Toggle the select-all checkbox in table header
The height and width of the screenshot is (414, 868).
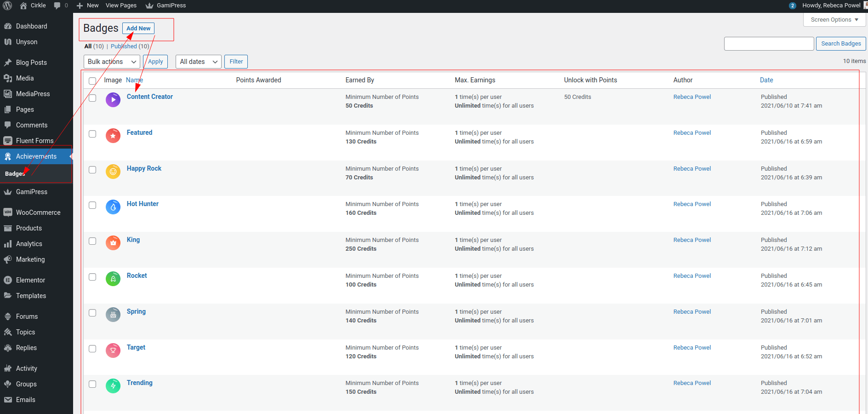tap(92, 81)
